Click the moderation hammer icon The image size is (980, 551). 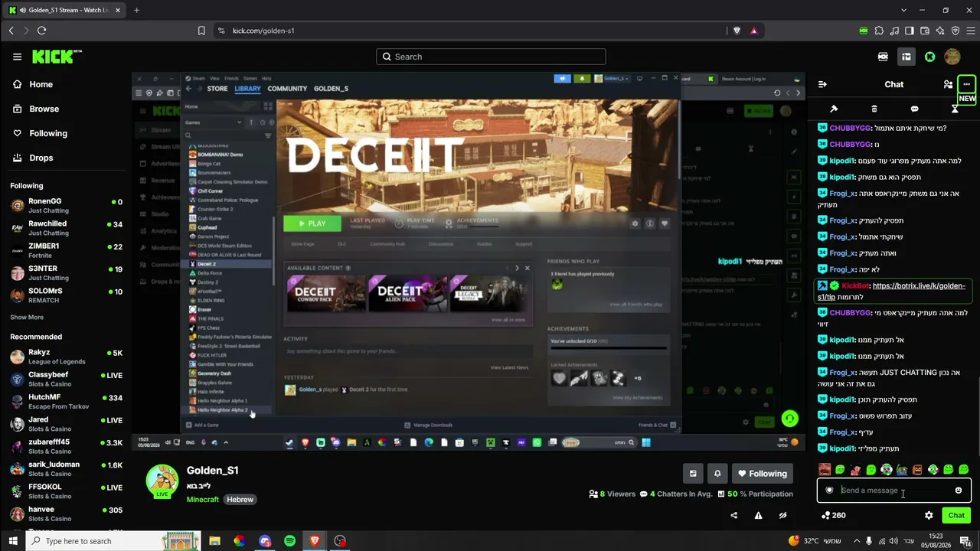coord(834,109)
